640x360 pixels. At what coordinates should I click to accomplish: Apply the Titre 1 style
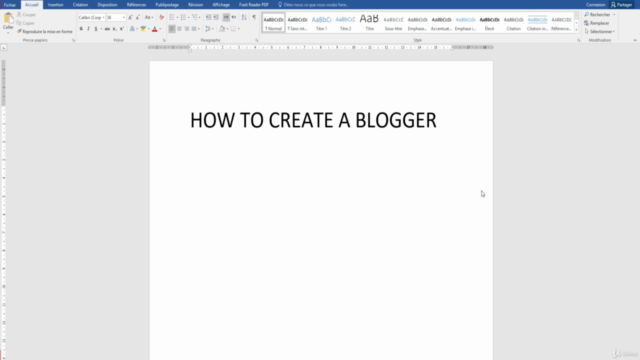pyautogui.click(x=322, y=23)
